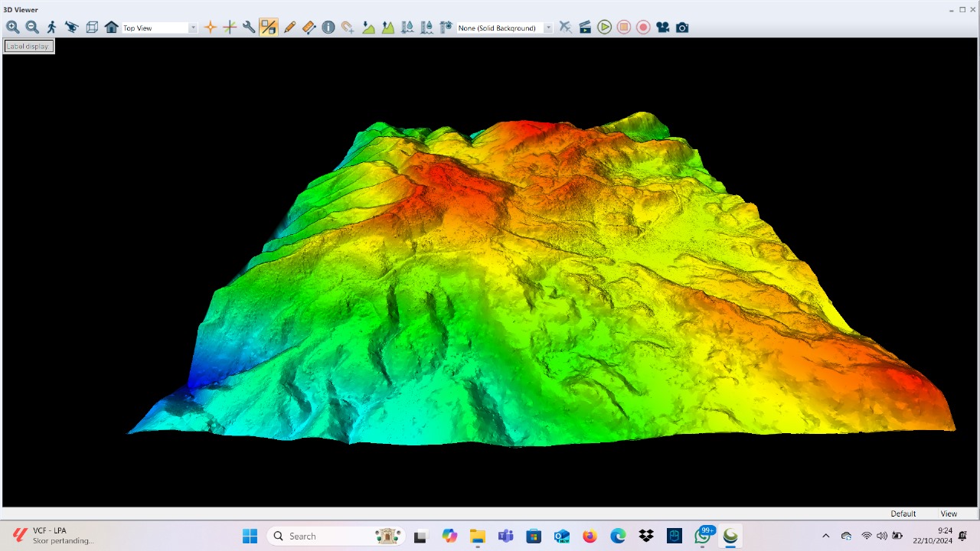980x551 pixels.
Task: Click the Label display field
Action: 28,47
